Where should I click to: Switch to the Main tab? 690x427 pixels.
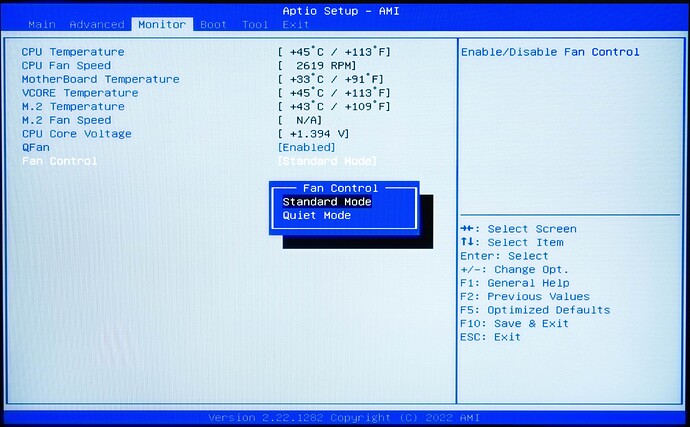pyautogui.click(x=42, y=24)
